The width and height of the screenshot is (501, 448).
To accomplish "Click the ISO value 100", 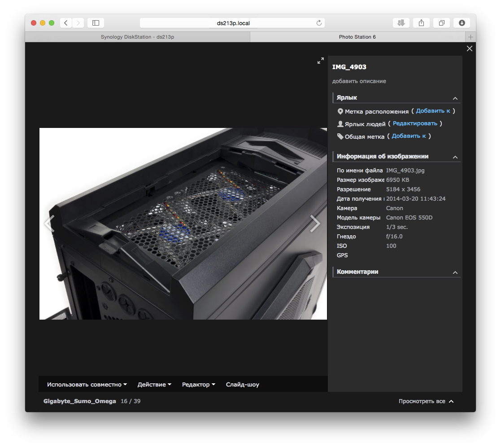I will point(391,246).
